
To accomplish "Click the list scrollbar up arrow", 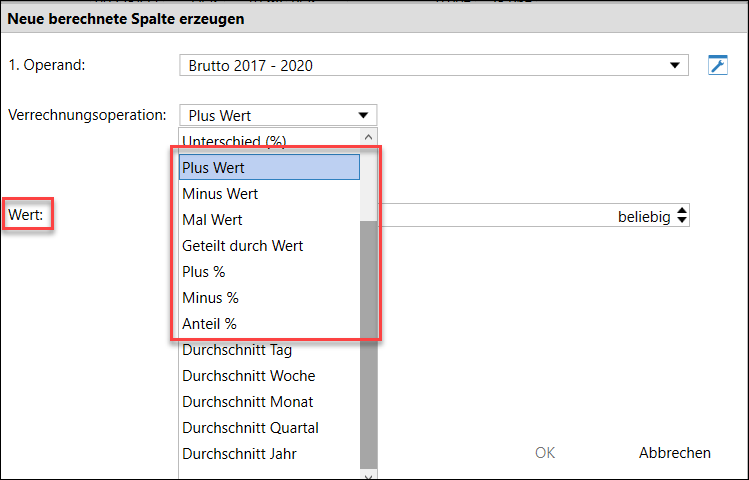I will pos(368,138).
